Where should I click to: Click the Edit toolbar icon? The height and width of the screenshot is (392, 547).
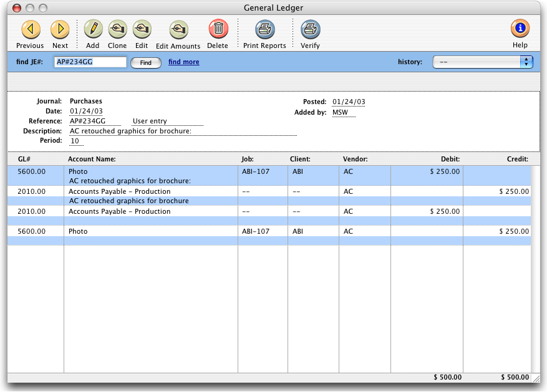(x=142, y=29)
